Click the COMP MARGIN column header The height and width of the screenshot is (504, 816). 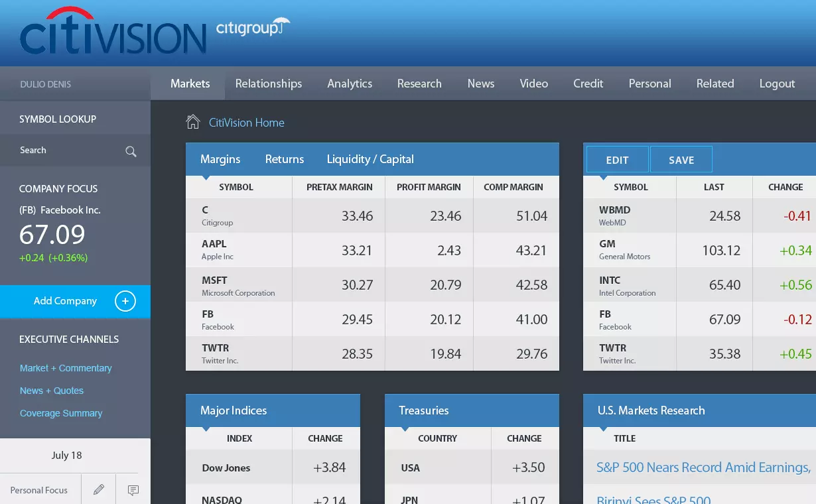click(513, 187)
